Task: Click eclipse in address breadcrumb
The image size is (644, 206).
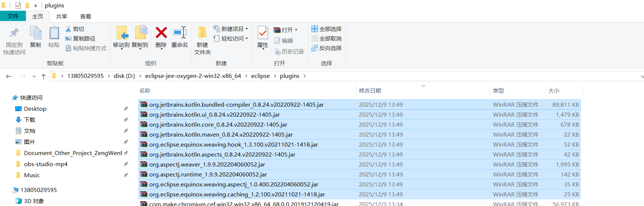Action: point(260,76)
